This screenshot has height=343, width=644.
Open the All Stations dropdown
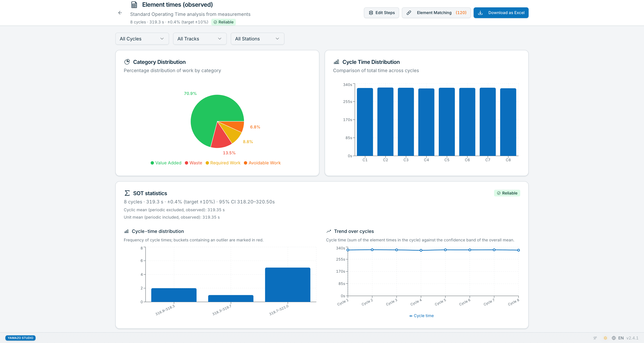click(x=258, y=39)
